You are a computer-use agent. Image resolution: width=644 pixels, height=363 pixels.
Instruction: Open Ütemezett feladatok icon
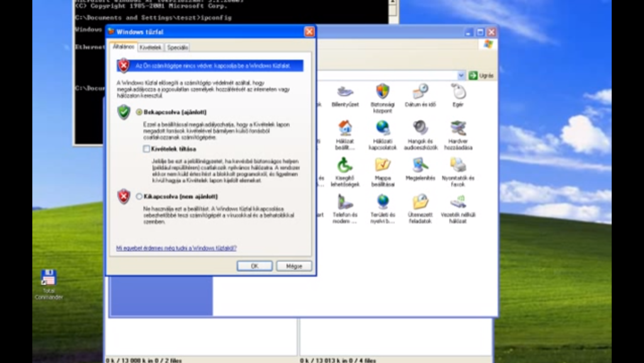[420, 202]
